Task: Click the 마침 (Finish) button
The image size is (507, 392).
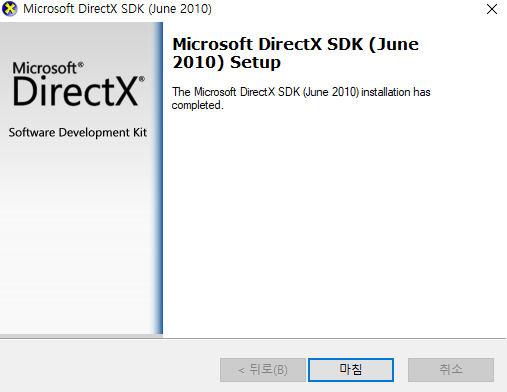Action: coord(351,370)
